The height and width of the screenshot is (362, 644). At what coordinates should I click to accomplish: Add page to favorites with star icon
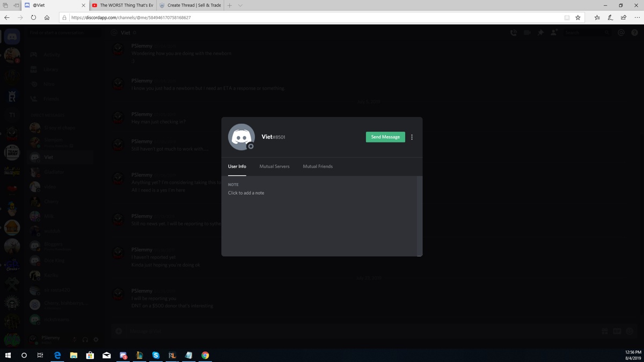pos(578,18)
